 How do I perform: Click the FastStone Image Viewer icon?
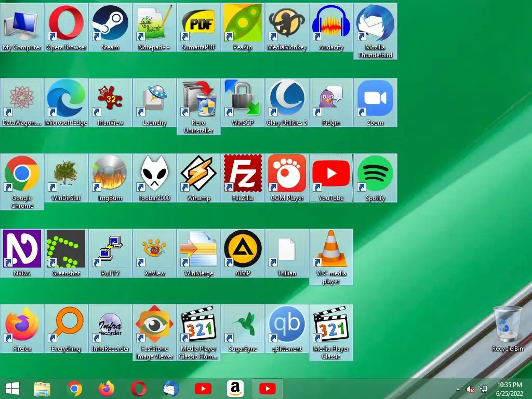(154, 332)
